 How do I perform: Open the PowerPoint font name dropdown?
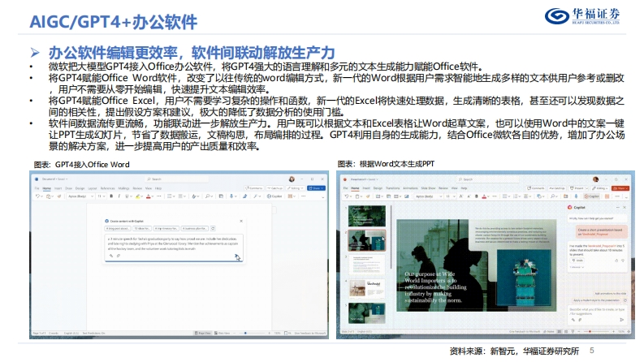[x=429, y=196]
